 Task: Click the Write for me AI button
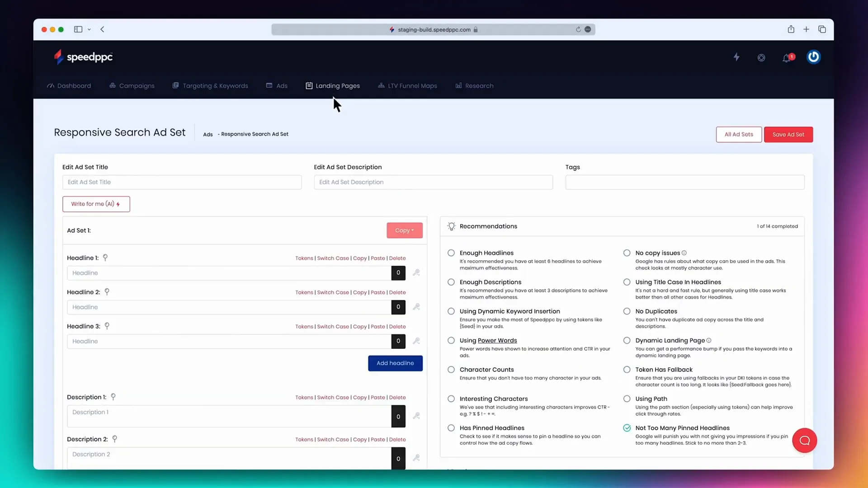96,204
